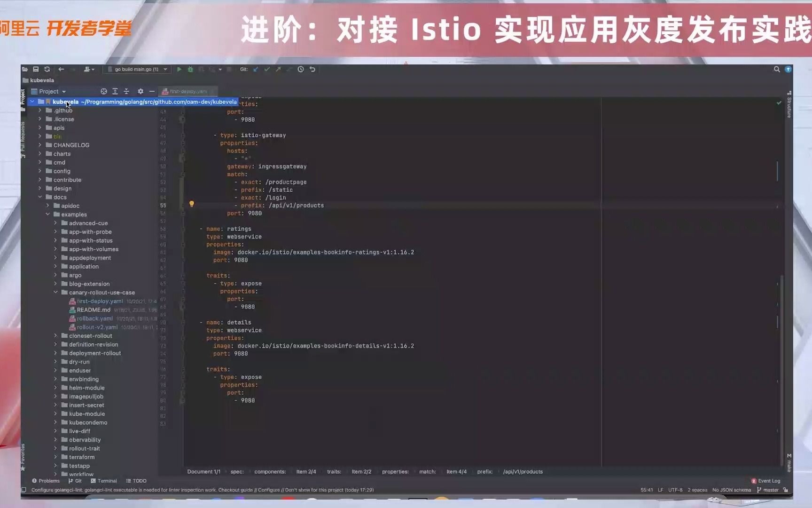Select the terraform folder
Screen dimensions: 812x508
[x=81, y=457]
